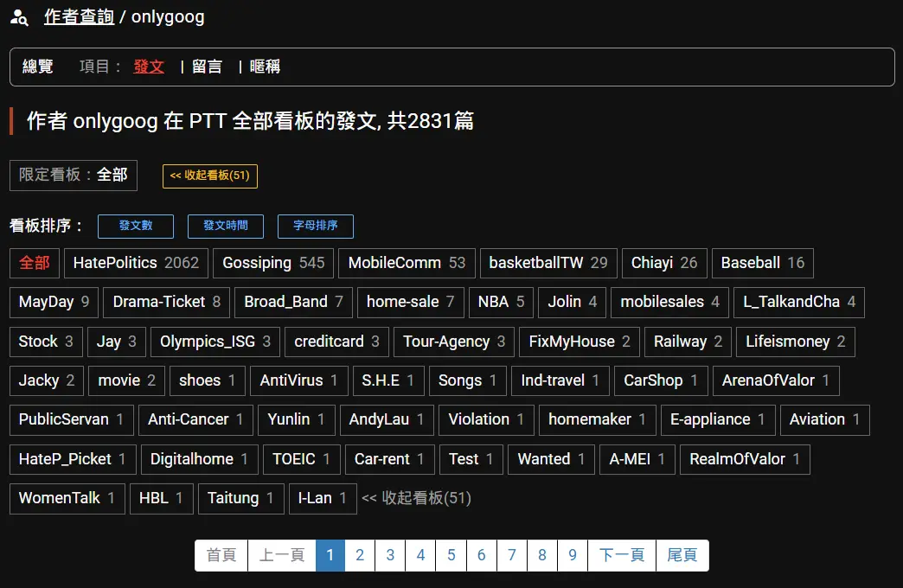Switch to the 總覽 overview tab
Image resolution: width=903 pixels, height=588 pixels.
tap(38, 67)
